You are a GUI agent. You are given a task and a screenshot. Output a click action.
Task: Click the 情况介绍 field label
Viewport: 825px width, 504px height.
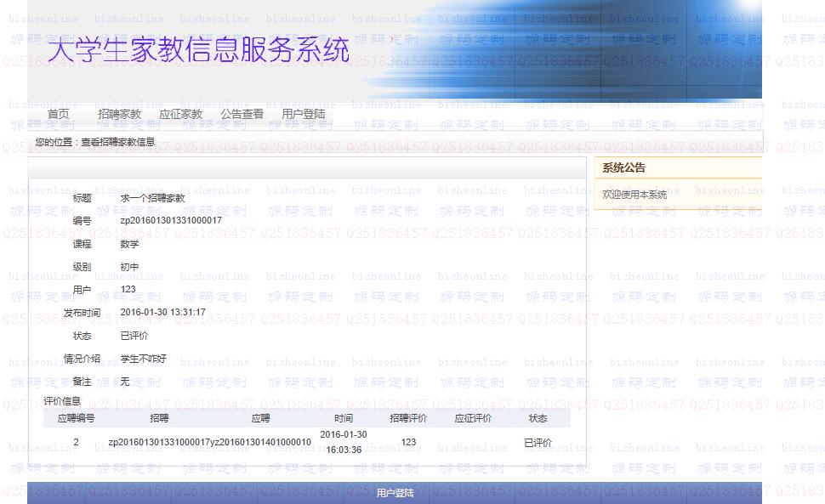click(x=82, y=359)
